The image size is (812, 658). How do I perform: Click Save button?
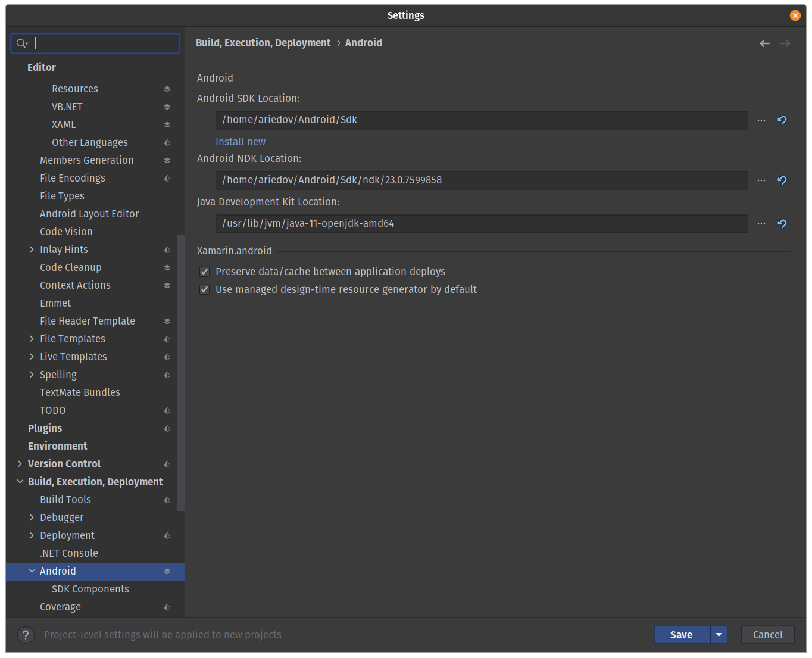click(x=682, y=635)
